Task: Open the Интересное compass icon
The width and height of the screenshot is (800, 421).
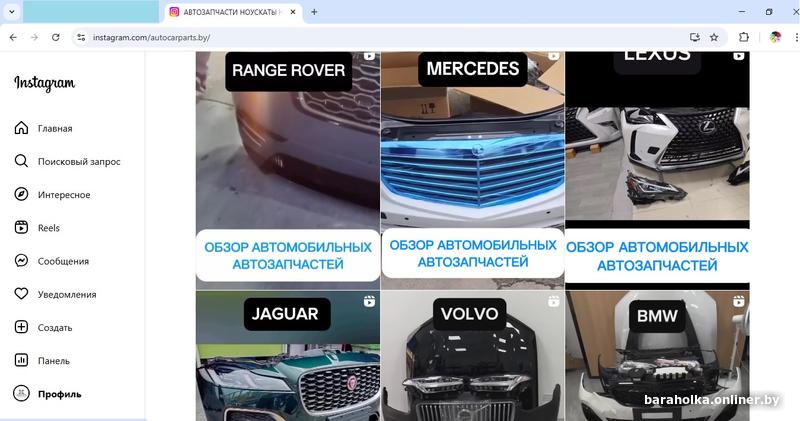Action: click(21, 194)
